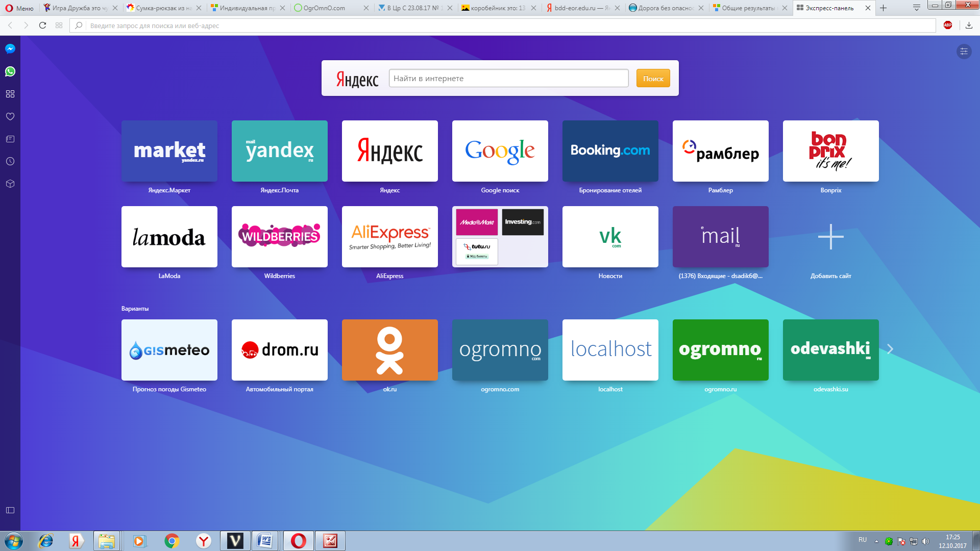Open the Windows Start button
The width and height of the screenshot is (980, 551).
(x=14, y=541)
